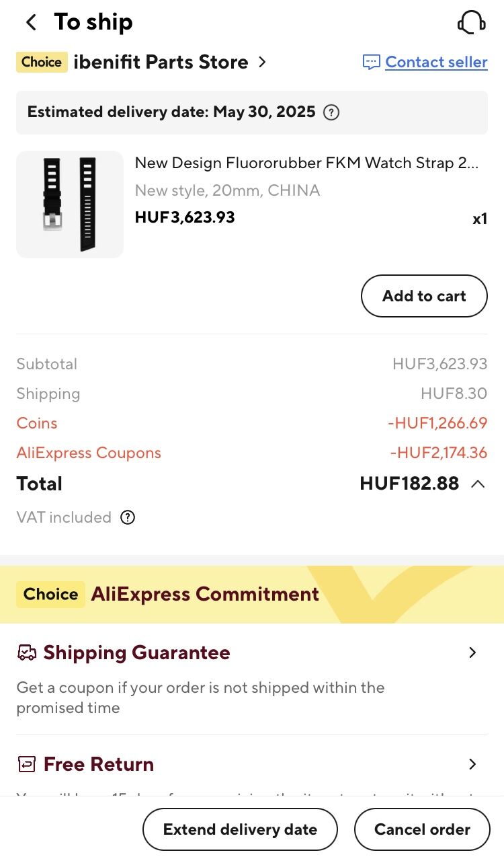Tap the Free Return icon
The image size is (504, 863).
27,764
